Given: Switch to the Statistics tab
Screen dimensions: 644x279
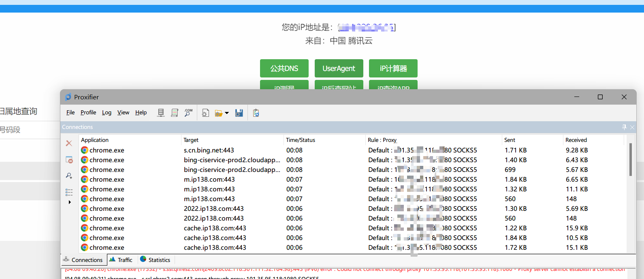Looking at the screenshot, I should tap(155, 260).
